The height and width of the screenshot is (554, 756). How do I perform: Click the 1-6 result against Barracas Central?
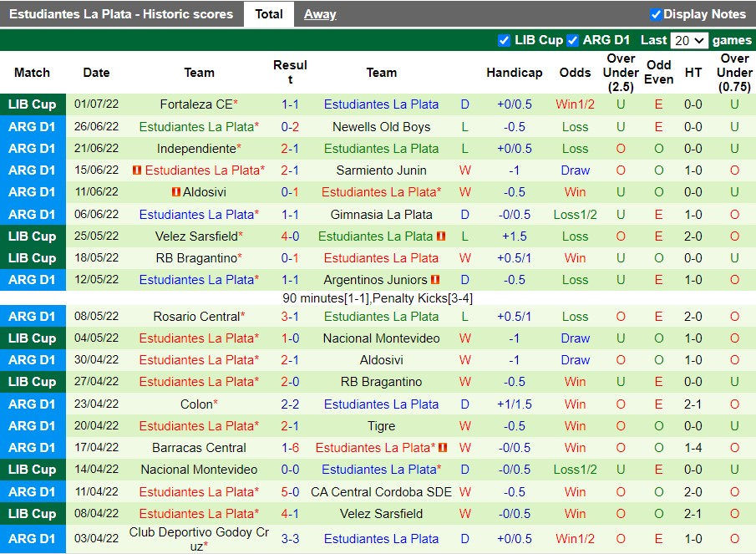(290, 447)
